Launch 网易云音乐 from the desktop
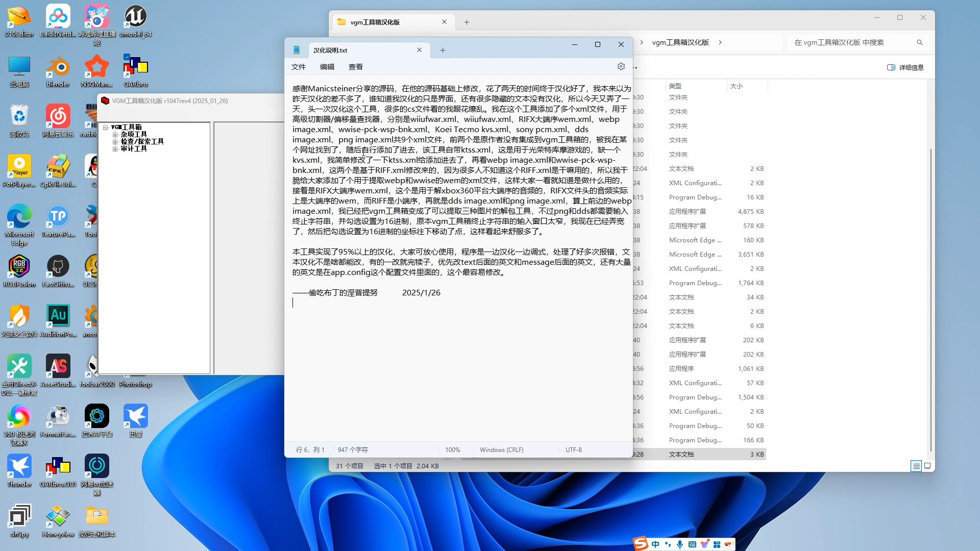The image size is (980, 551). pyautogui.click(x=58, y=121)
